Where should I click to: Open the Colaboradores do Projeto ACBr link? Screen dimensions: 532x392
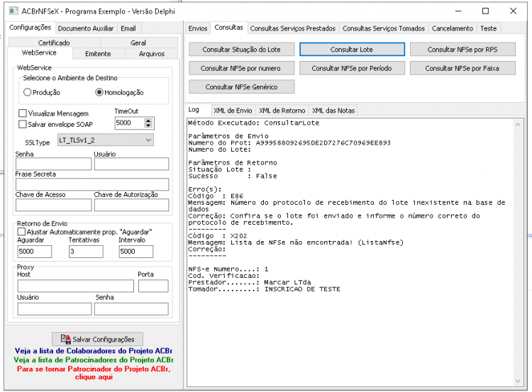94,351
